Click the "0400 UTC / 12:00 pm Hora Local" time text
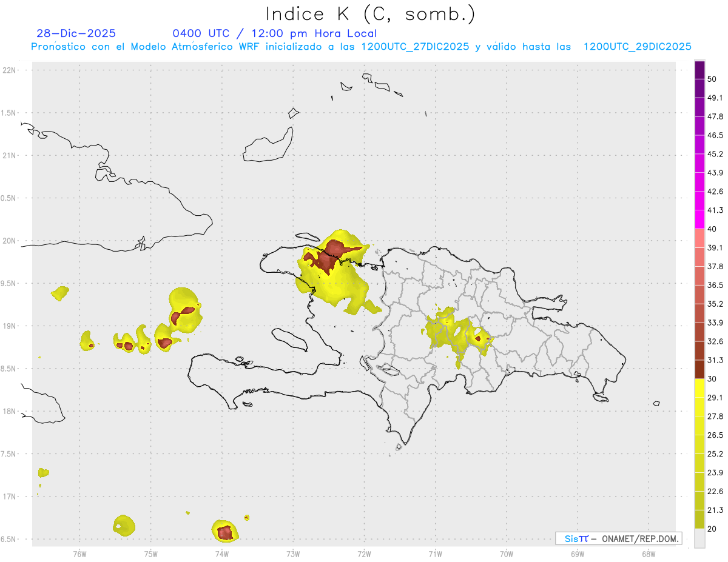The width and height of the screenshot is (728, 562). pos(275,33)
